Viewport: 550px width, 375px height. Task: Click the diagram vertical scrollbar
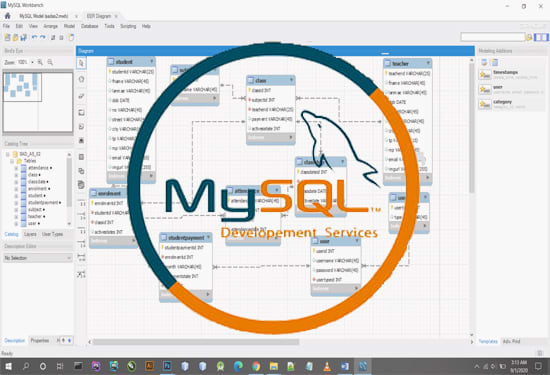472,128
